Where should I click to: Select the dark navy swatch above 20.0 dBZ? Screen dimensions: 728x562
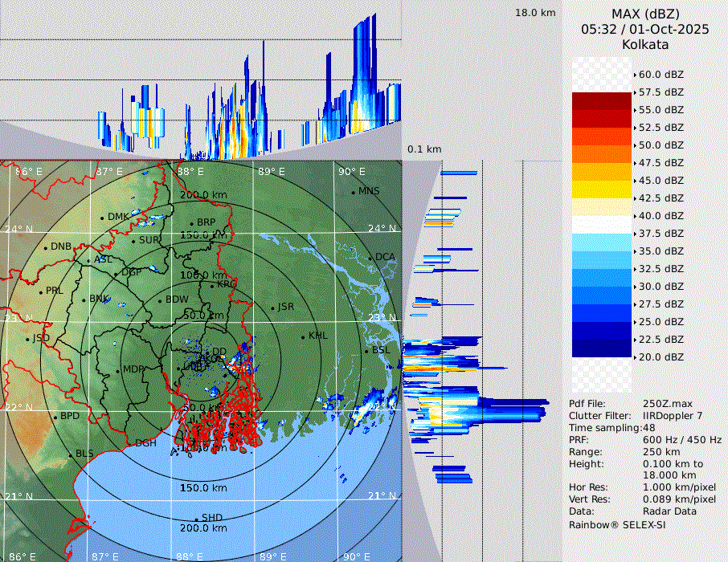point(601,348)
